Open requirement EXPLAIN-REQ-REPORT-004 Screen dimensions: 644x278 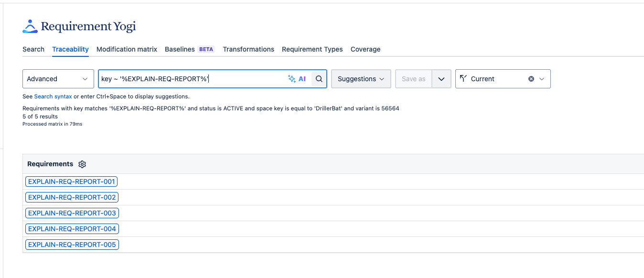pos(72,229)
